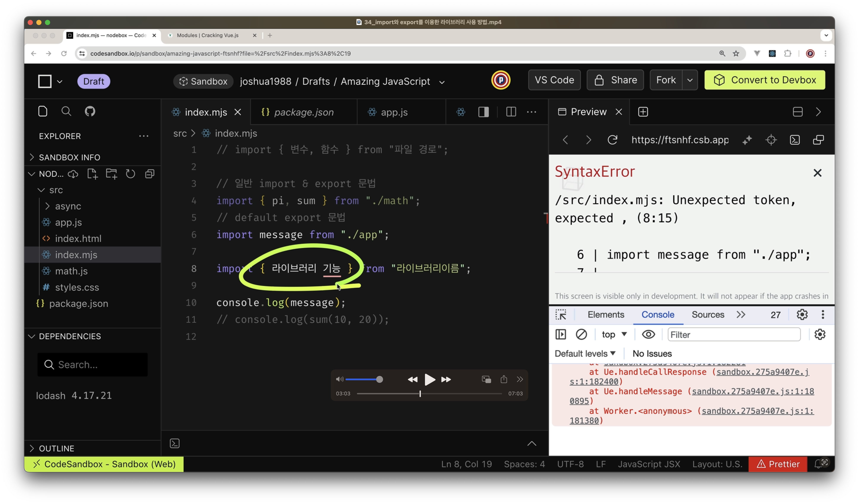Click the Convert to Devbox button

tap(765, 80)
